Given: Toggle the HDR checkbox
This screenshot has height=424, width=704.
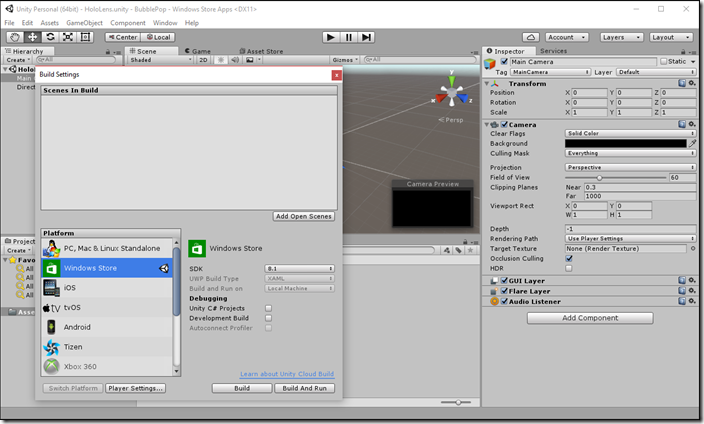Looking at the screenshot, I should pos(569,268).
